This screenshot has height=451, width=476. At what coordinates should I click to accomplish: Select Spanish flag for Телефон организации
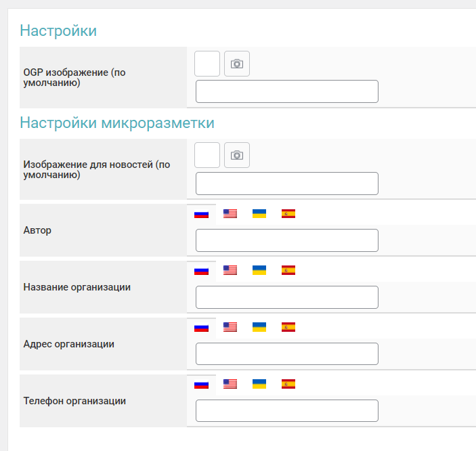coord(288,385)
